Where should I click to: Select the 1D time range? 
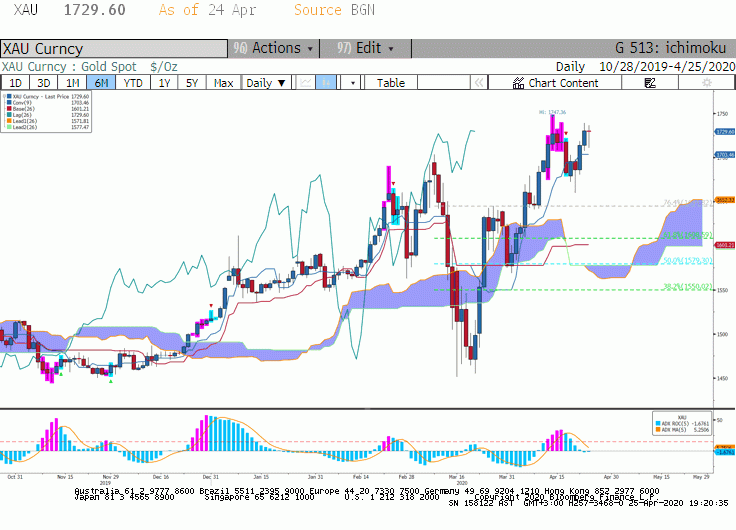15,83
